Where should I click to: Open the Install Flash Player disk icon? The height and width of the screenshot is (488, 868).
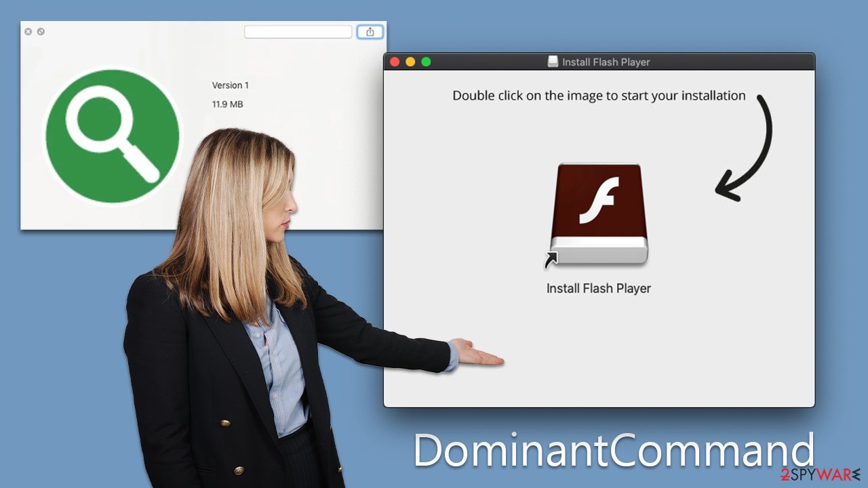(598, 214)
